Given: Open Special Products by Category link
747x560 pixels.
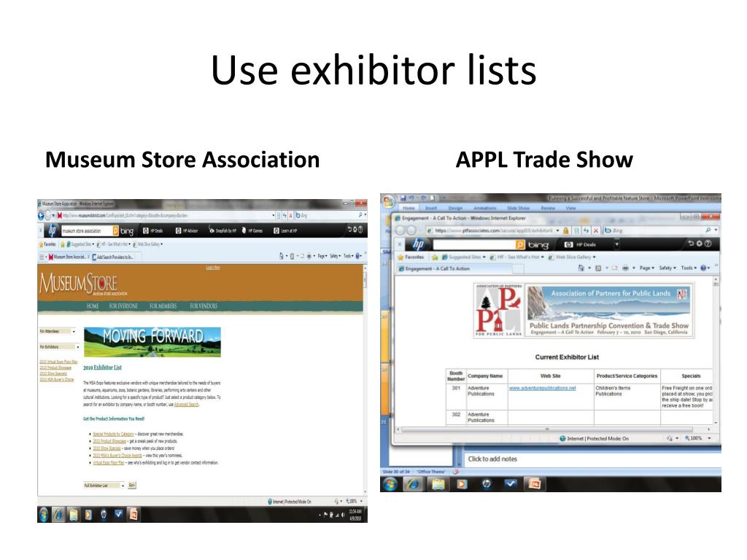Looking at the screenshot, I should click(113, 435).
